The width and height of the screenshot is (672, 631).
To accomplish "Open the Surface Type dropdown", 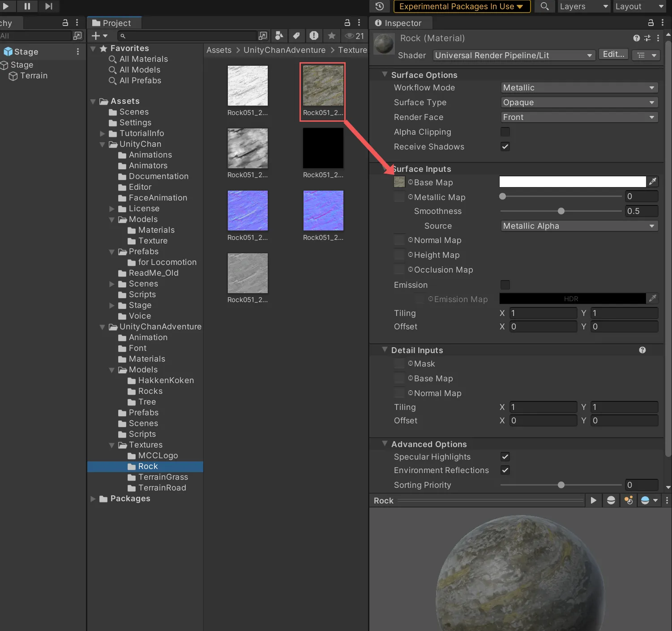I will [579, 102].
